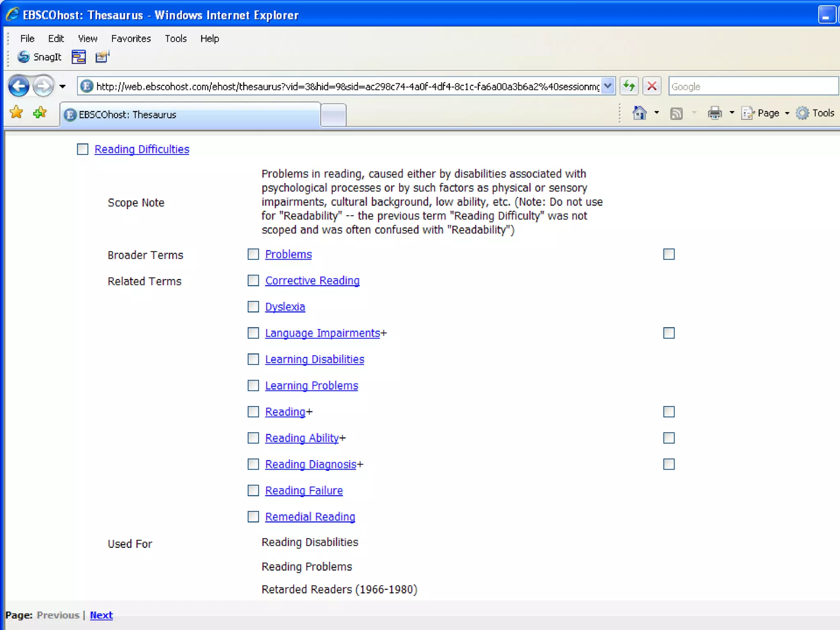Tick the Reading Difficulties checkbox

point(82,149)
